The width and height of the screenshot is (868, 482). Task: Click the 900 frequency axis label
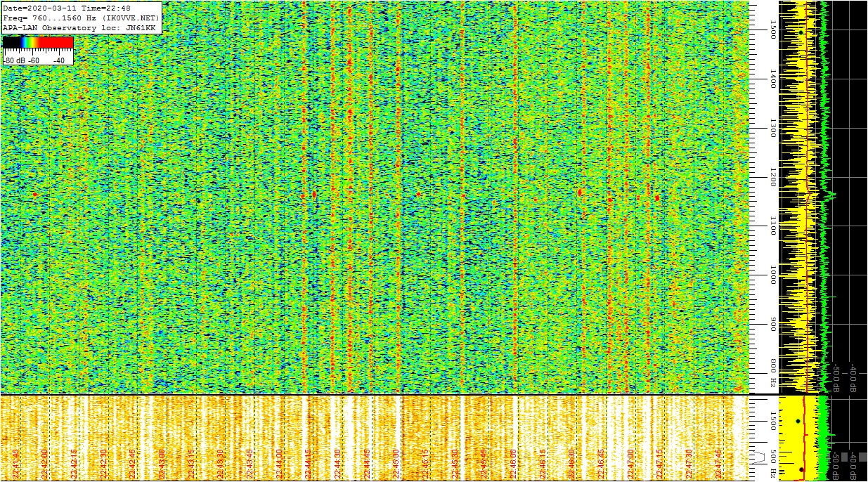[x=773, y=325]
